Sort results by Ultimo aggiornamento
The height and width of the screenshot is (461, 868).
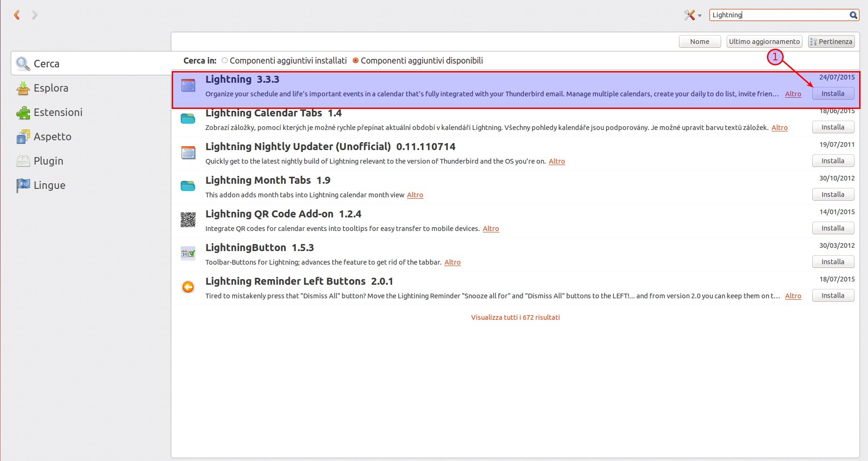[x=764, y=42]
